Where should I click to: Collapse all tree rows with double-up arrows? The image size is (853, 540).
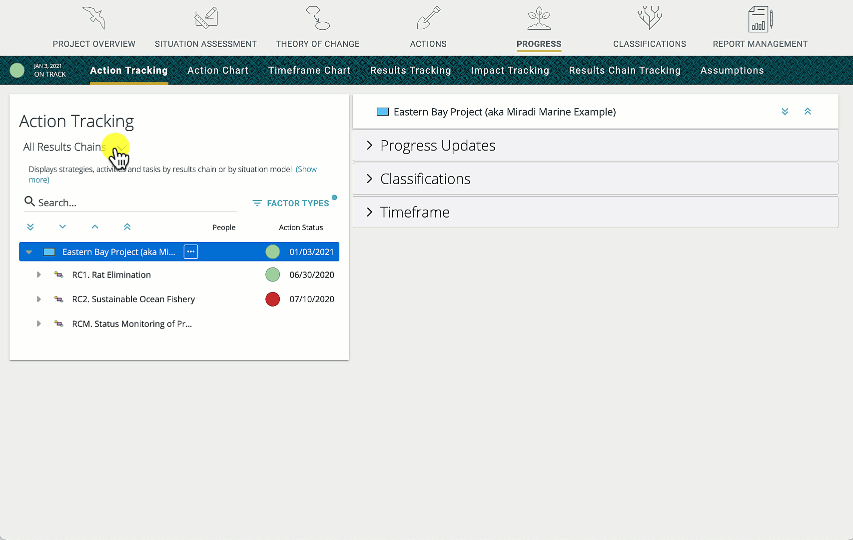pyautogui.click(x=127, y=228)
